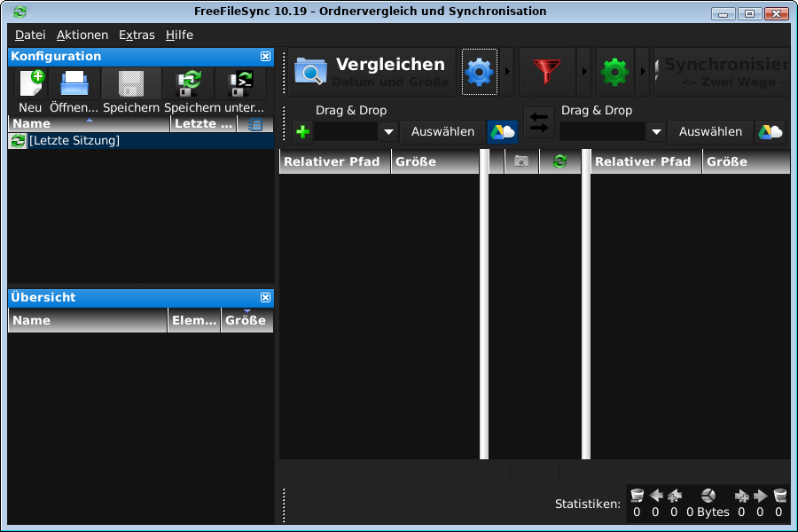Open left folder path history dropdown

(x=389, y=132)
